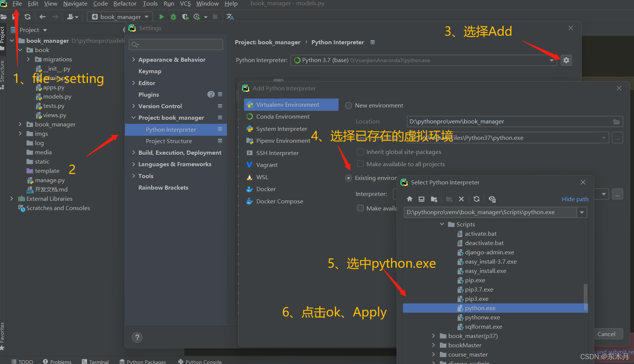
Task: Open path history dropdown in file chooser
Action: 582,212
